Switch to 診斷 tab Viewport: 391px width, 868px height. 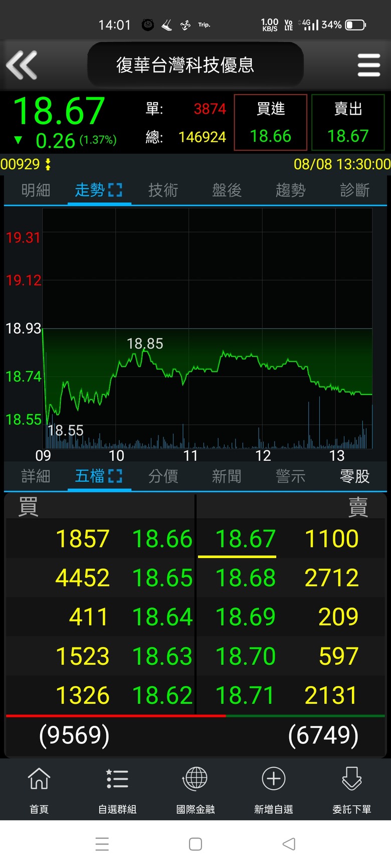coord(354,190)
